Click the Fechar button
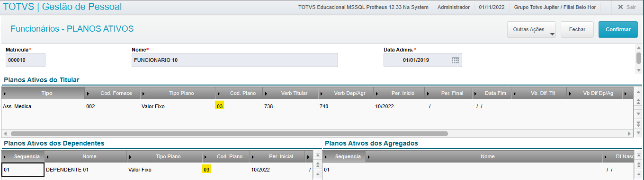This screenshot has width=644, height=180. click(577, 29)
